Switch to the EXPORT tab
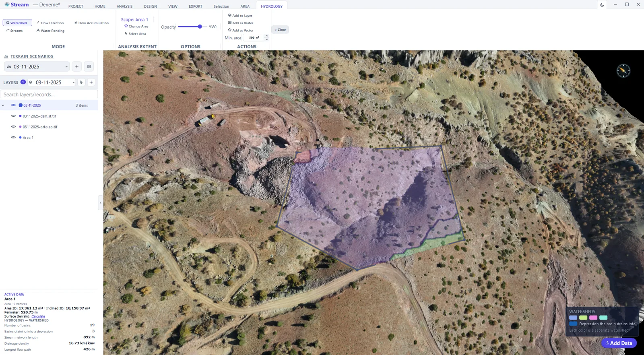The height and width of the screenshot is (355, 644). pos(195,6)
